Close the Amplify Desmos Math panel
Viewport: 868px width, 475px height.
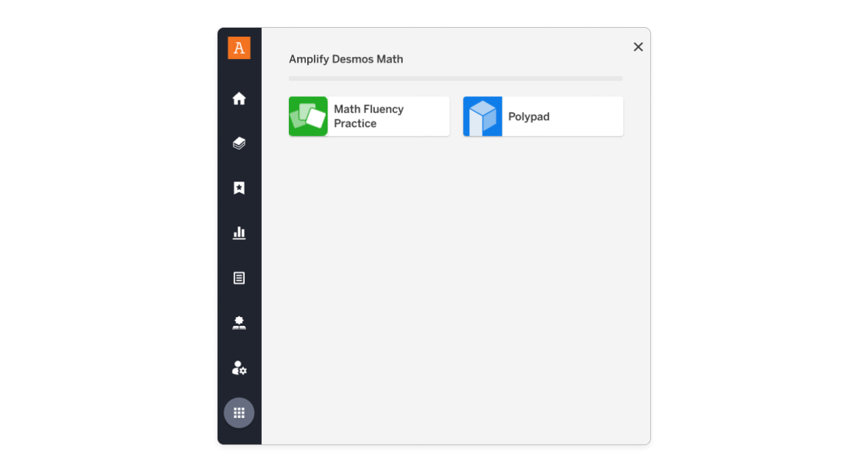[x=638, y=47]
